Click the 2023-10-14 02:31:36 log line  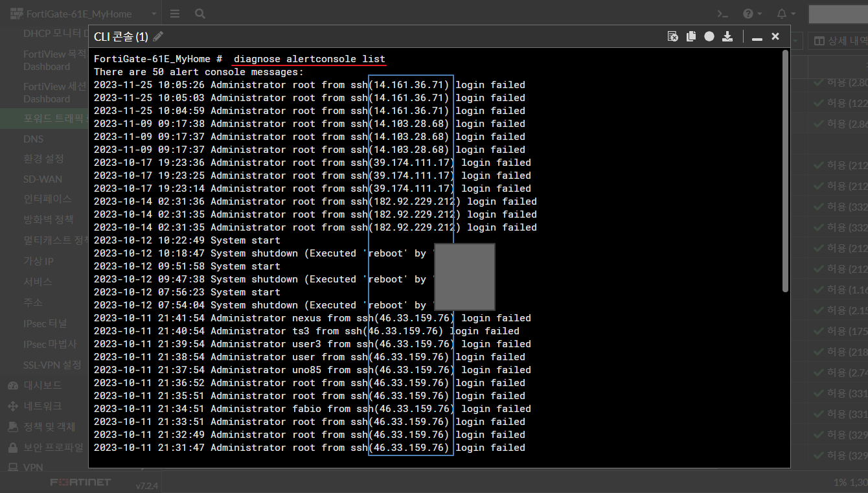click(315, 201)
